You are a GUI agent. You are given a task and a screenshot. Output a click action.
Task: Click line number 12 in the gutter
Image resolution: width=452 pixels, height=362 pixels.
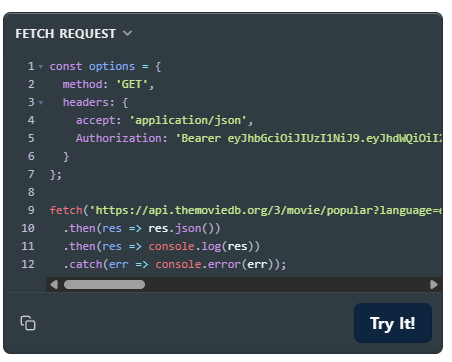tap(28, 264)
